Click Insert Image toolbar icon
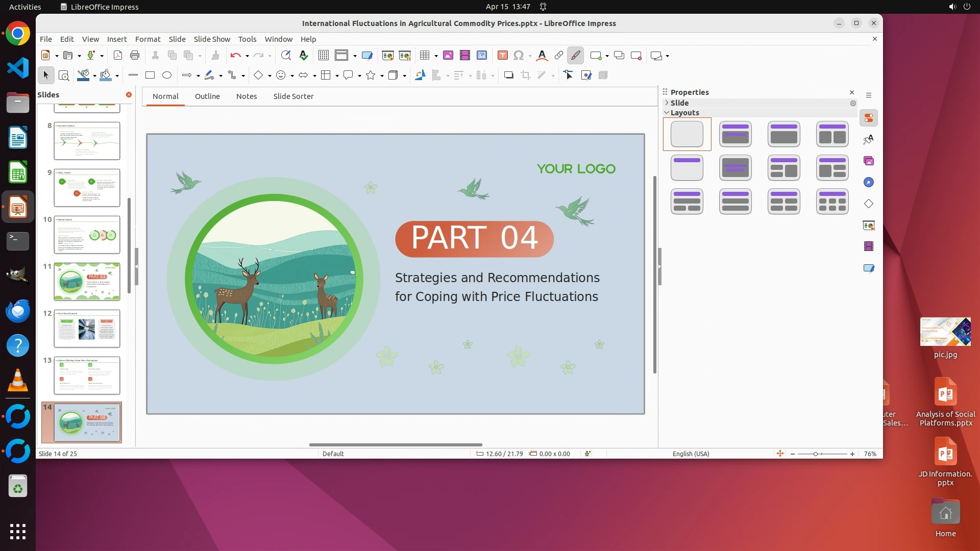980x551 pixels. tap(448, 56)
